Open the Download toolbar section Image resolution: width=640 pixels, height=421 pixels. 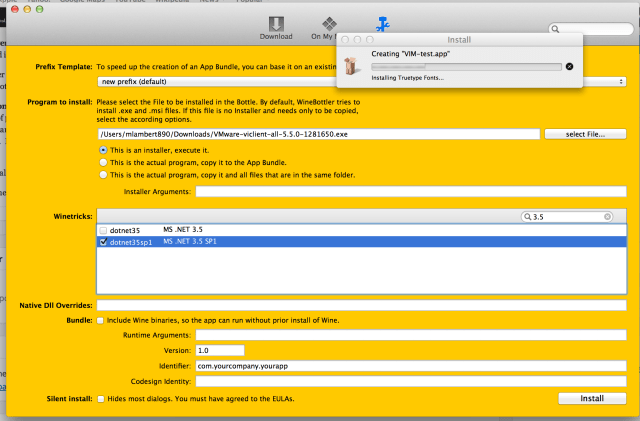tap(276, 28)
